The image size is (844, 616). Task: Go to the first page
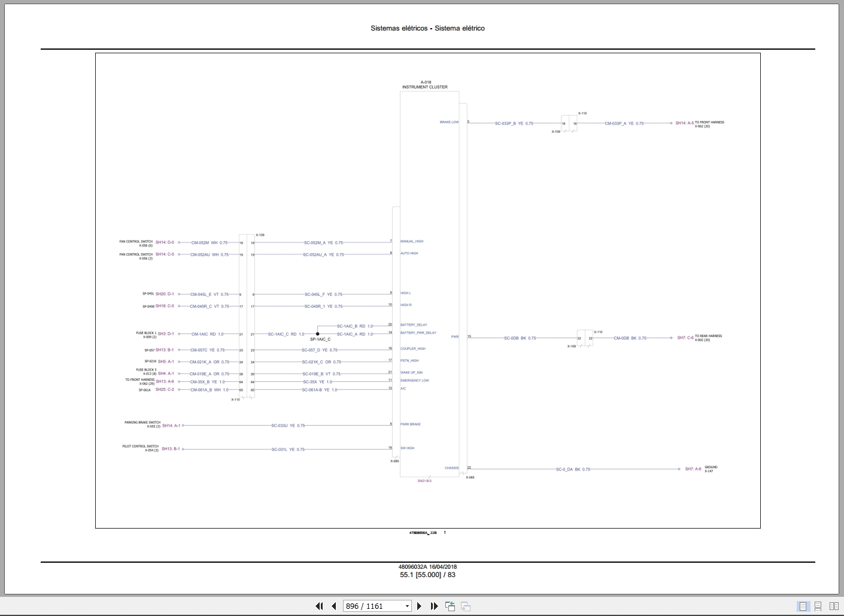[319, 606]
